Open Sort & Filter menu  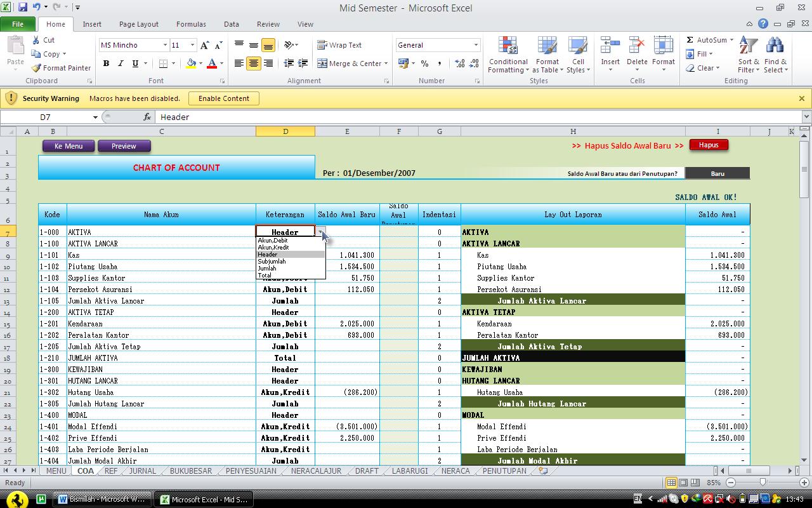(749, 55)
